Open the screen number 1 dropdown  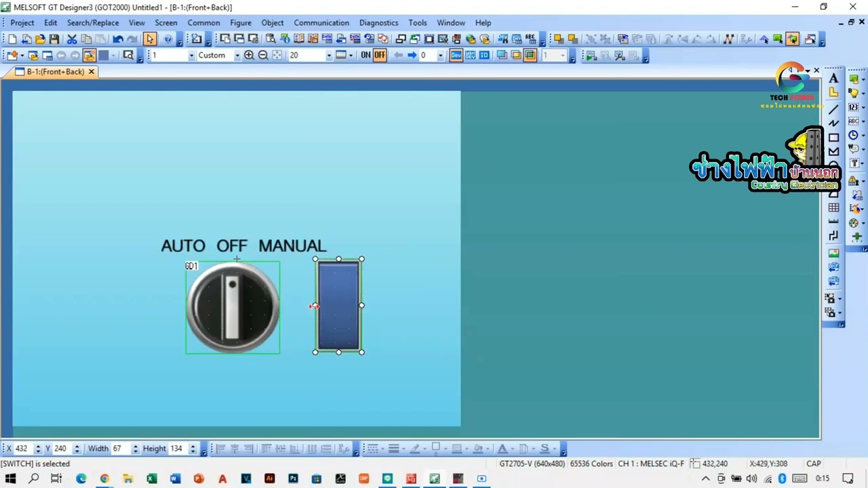point(192,56)
